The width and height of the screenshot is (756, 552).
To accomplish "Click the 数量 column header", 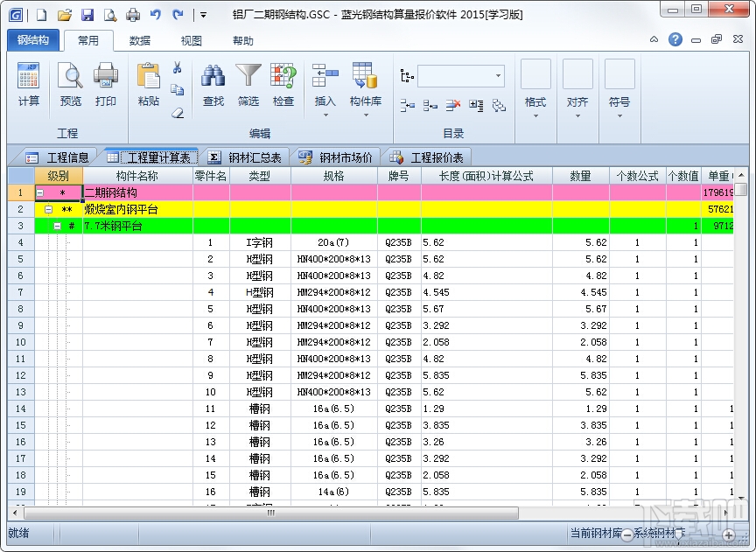I will [x=580, y=176].
